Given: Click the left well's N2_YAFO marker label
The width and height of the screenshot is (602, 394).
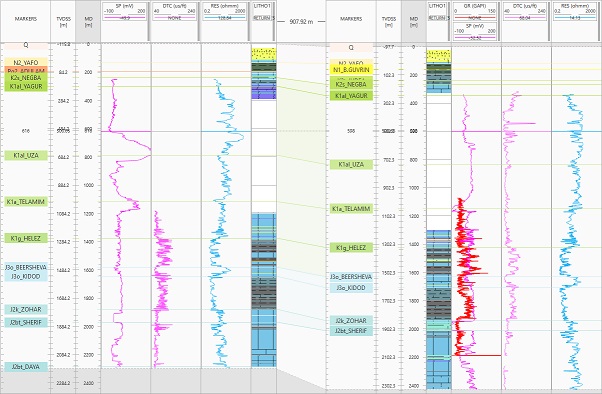Looking at the screenshot, I should pyautogui.click(x=26, y=63).
